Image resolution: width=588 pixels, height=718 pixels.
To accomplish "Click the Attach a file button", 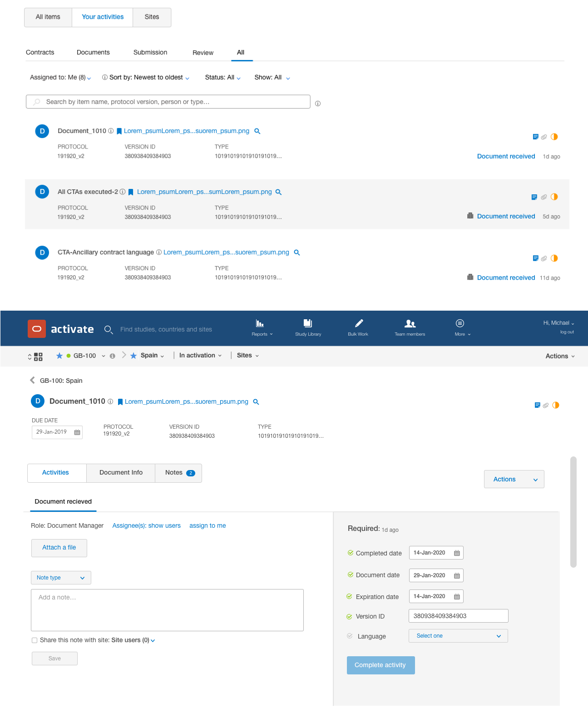I will pos(59,548).
